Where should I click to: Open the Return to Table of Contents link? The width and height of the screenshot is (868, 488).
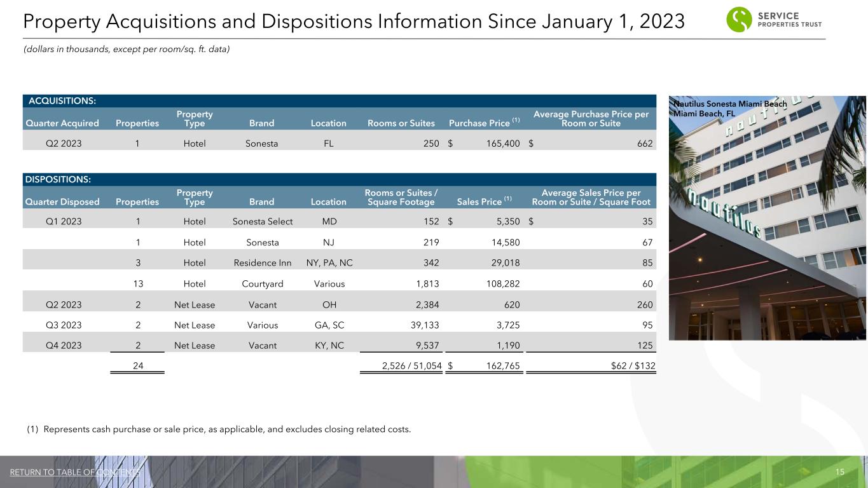pos(76,472)
